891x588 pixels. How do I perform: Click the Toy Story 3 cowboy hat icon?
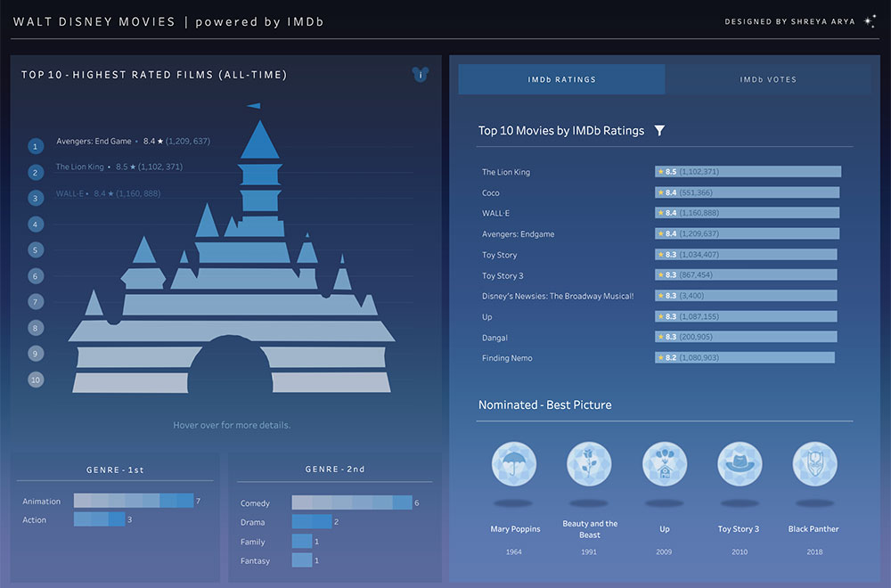click(x=740, y=464)
